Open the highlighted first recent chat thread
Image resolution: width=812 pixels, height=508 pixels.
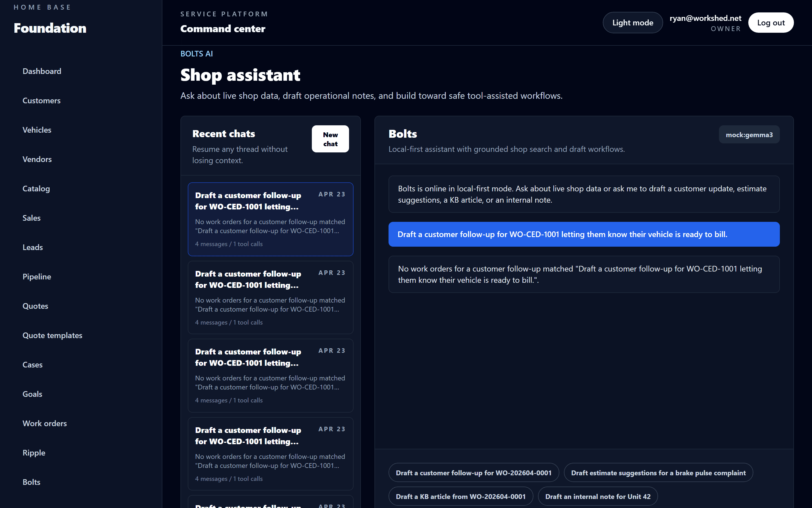270,219
